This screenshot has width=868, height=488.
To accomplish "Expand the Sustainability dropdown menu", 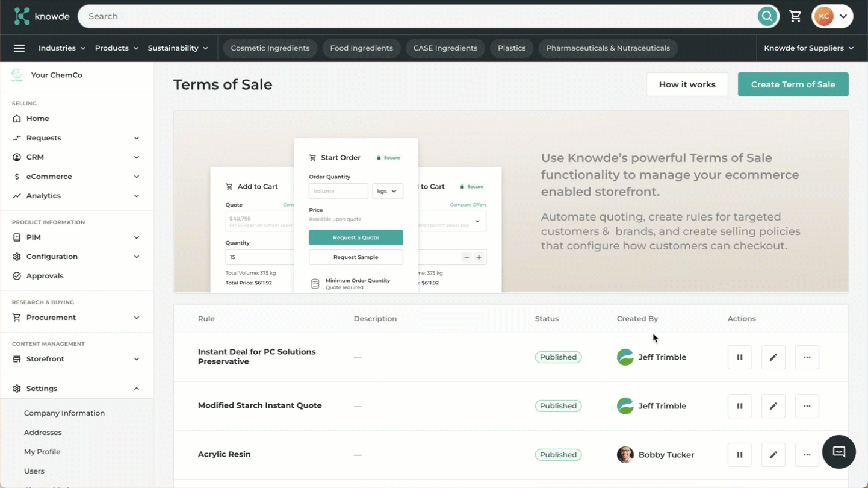I will coord(178,48).
